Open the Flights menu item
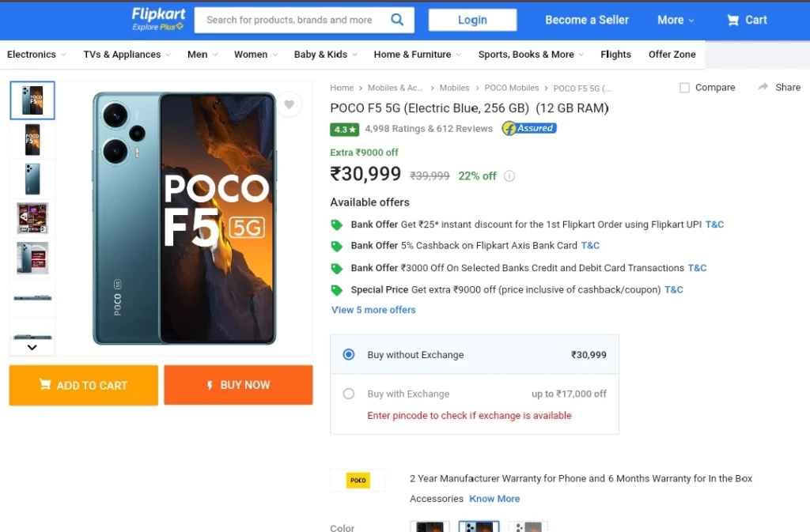The width and height of the screenshot is (810, 532). tap(615, 55)
